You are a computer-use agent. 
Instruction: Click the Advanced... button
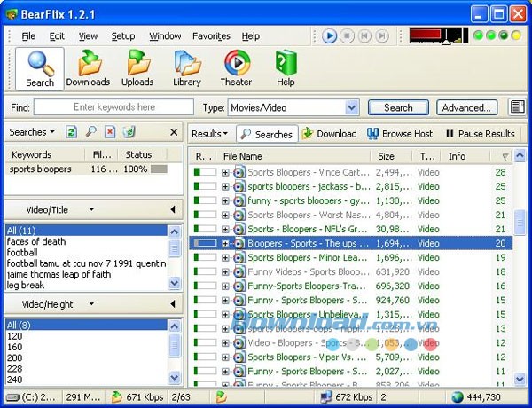click(467, 107)
